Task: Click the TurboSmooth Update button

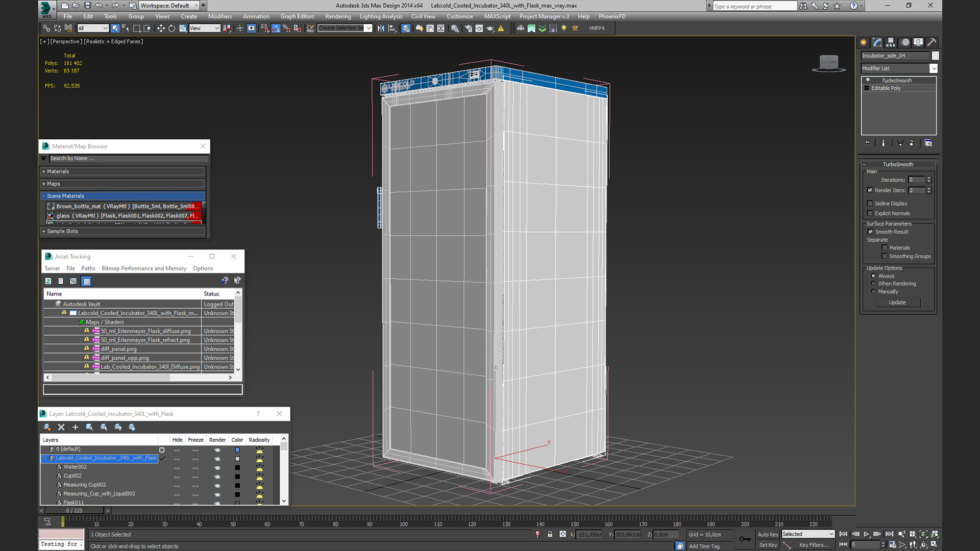Action: coord(897,303)
